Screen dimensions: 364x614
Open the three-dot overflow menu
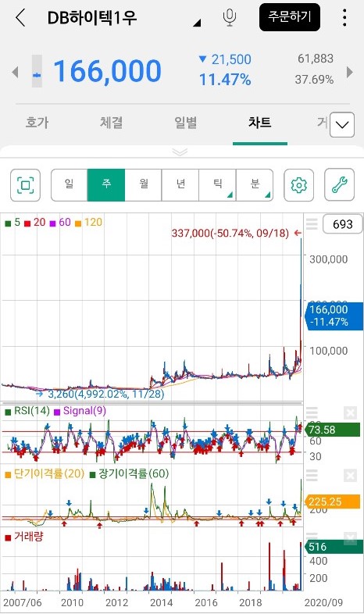coord(344,18)
